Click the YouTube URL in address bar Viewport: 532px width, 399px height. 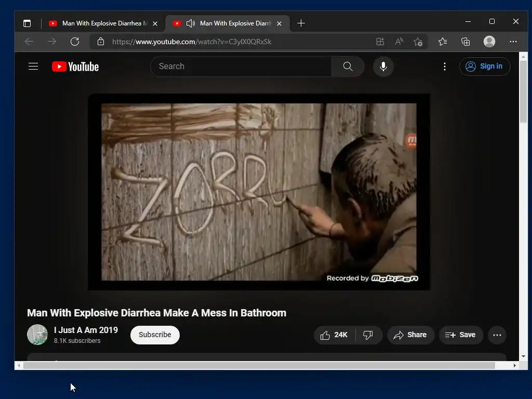(x=192, y=42)
